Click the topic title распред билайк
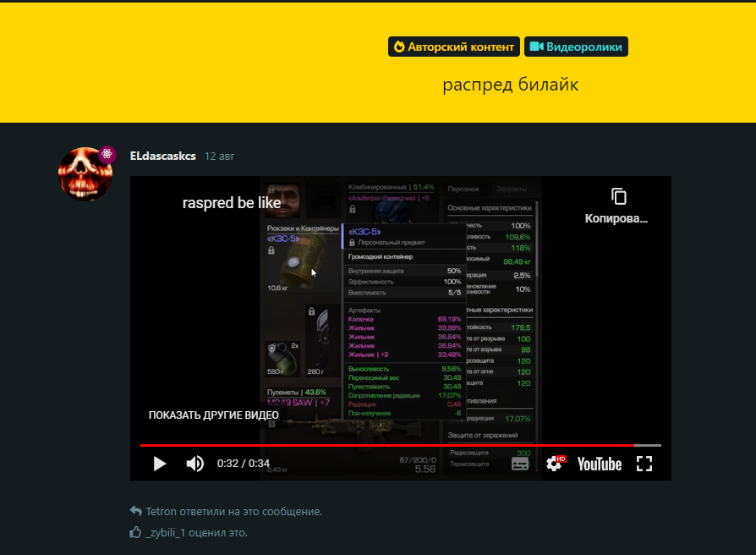Screen dimensions: 756x555 511,85
